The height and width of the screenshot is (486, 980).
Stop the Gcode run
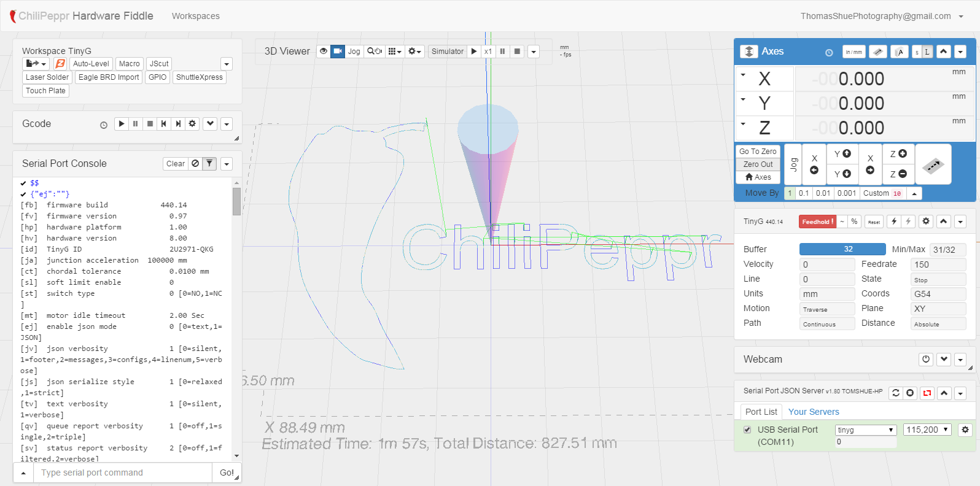[150, 124]
